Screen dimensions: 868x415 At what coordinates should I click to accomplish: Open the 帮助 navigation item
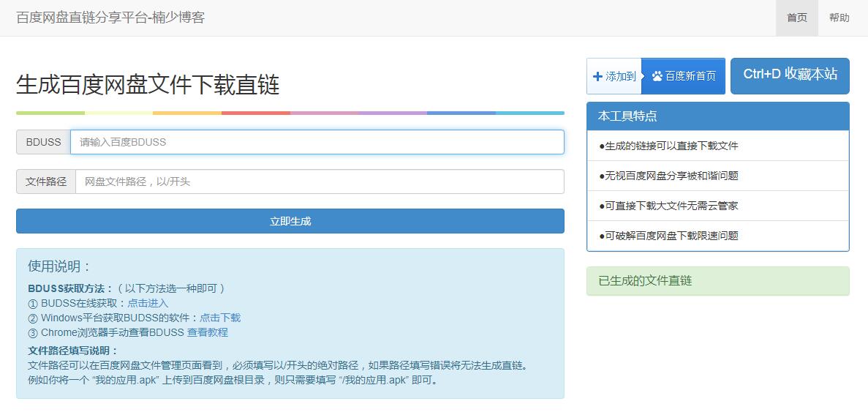(839, 18)
